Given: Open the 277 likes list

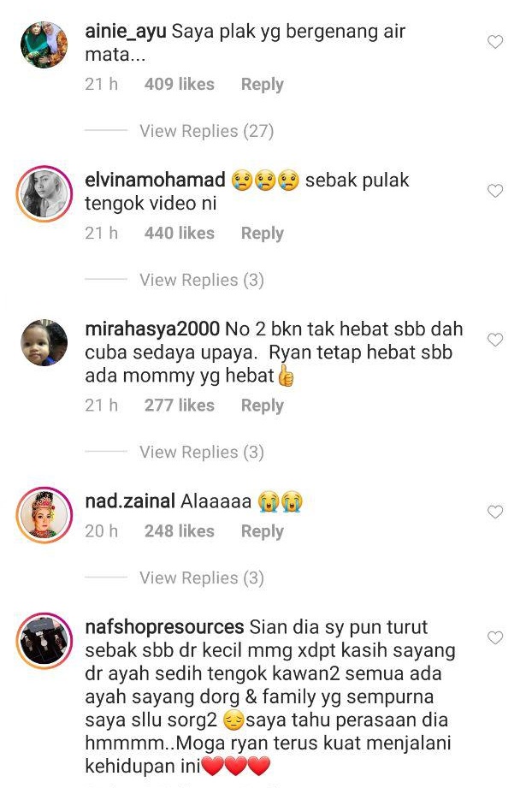Looking at the screenshot, I should (180, 405).
